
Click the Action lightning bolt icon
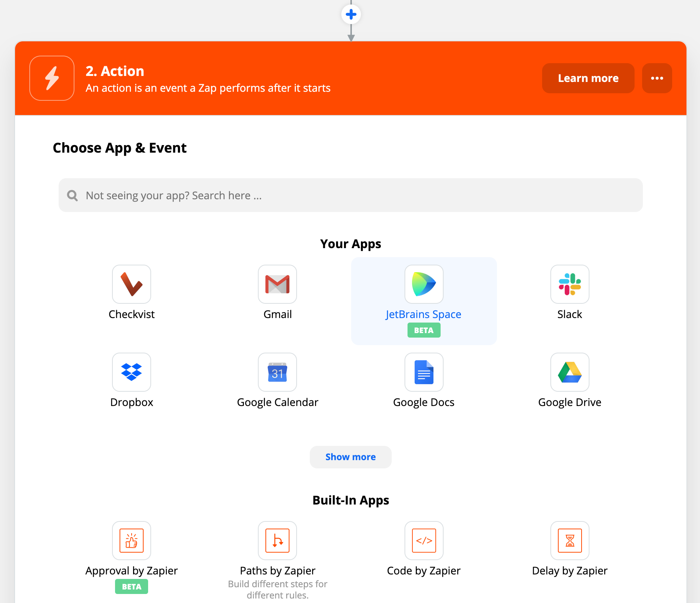pyautogui.click(x=52, y=78)
